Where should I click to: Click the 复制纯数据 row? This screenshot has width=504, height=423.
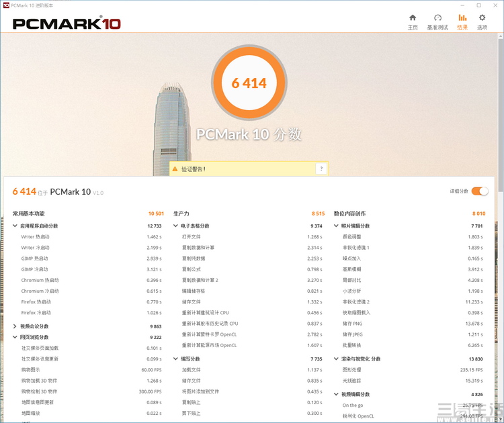[x=252, y=258]
